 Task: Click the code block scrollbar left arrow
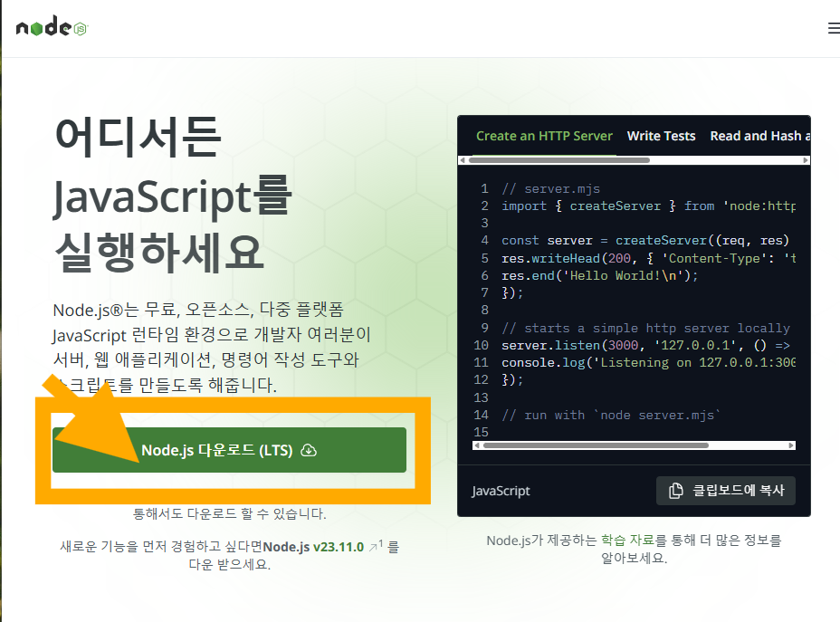pos(477,445)
